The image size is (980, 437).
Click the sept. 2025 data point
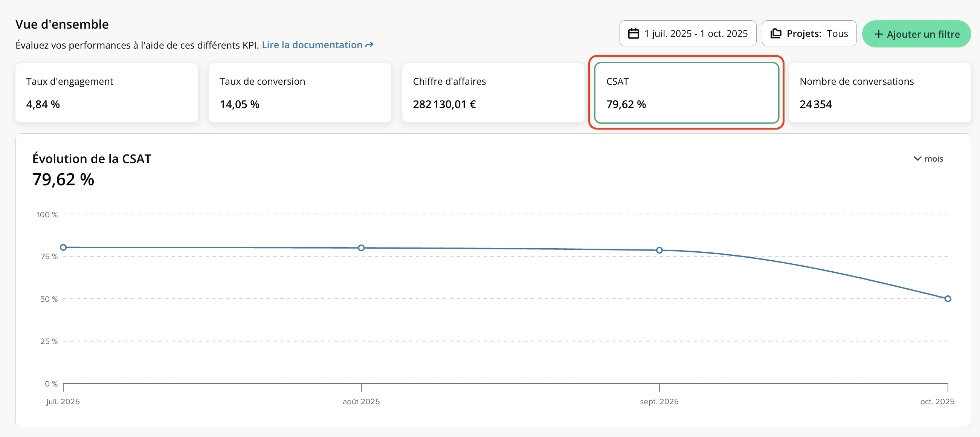(659, 250)
